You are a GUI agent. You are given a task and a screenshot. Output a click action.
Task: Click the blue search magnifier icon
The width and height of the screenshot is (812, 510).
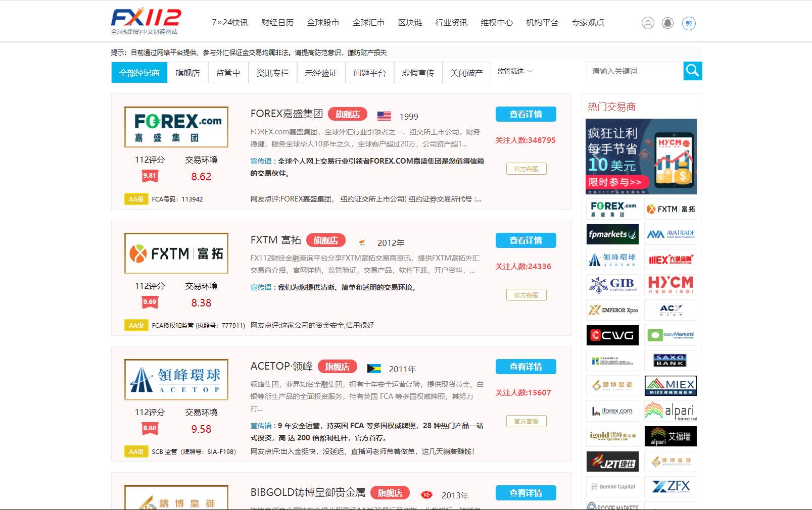692,71
